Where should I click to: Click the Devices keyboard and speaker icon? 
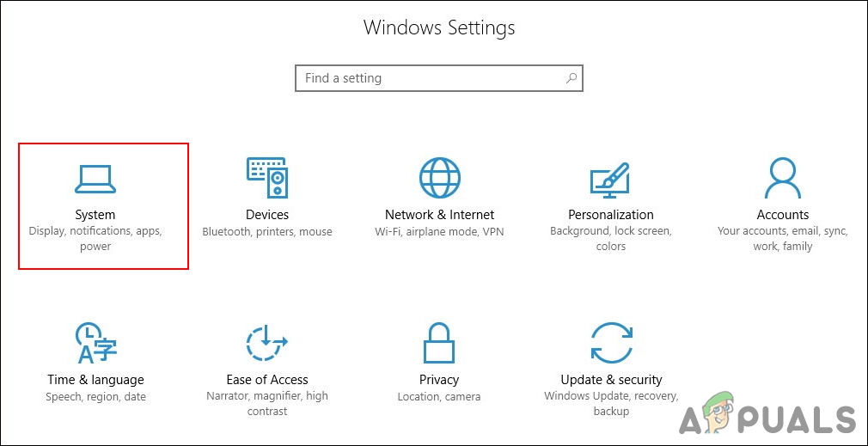(267, 179)
